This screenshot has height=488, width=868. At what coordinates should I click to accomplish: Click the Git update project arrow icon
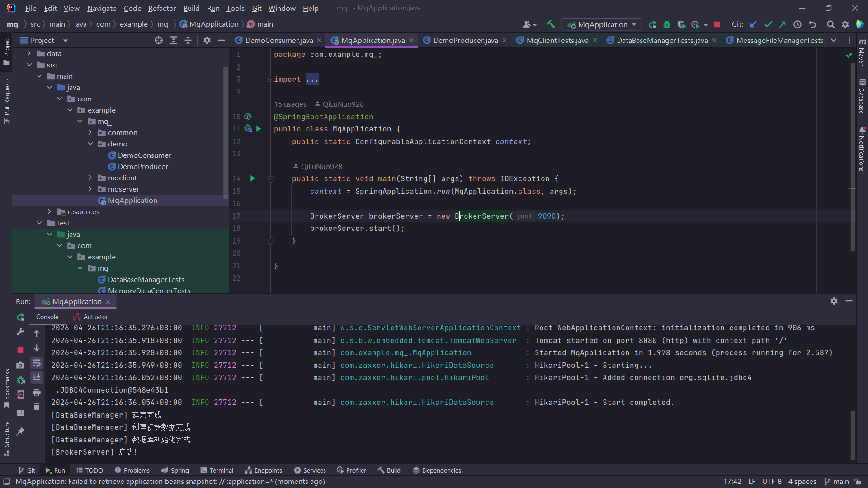point(753,24)
